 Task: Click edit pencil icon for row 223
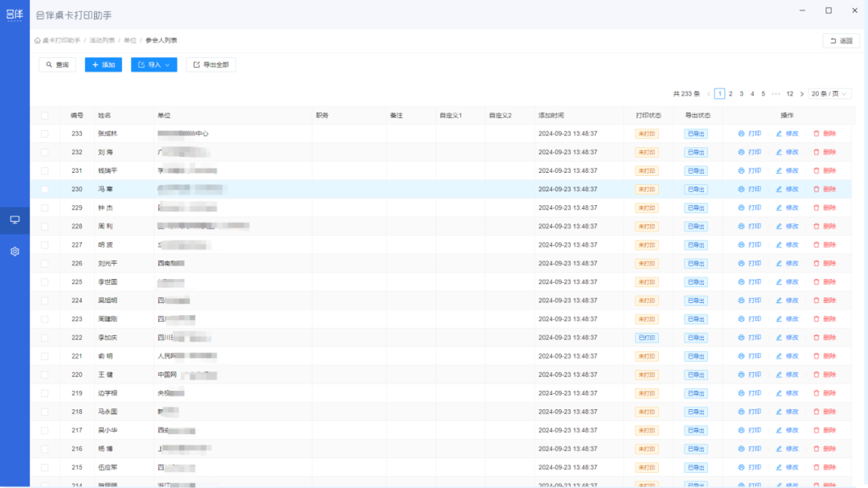[x=779, y=319]
